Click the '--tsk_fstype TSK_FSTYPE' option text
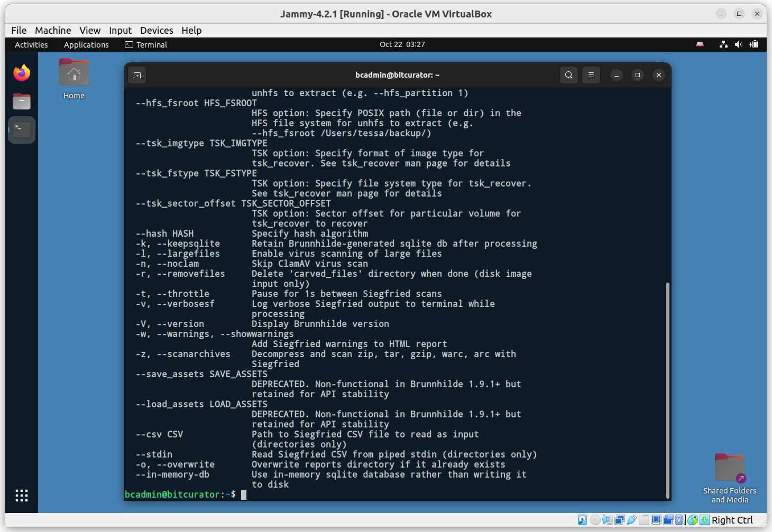The height and width of the screenshot is (532, 772). pos(196,173)
